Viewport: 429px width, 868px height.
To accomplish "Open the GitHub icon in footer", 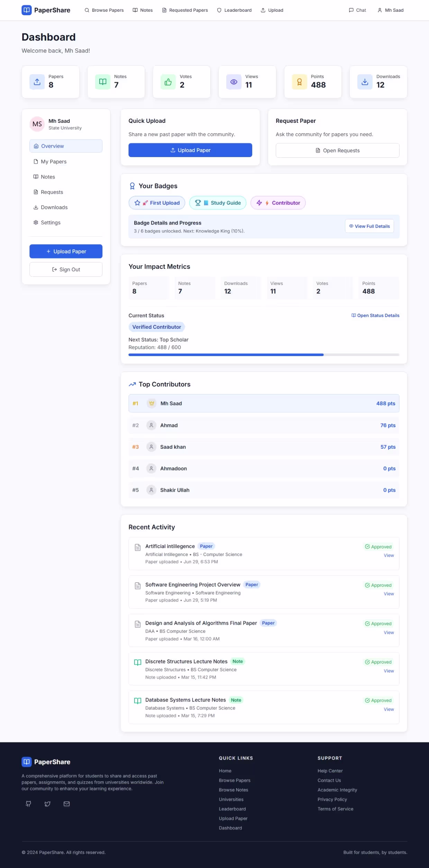I will coord(29,804).
